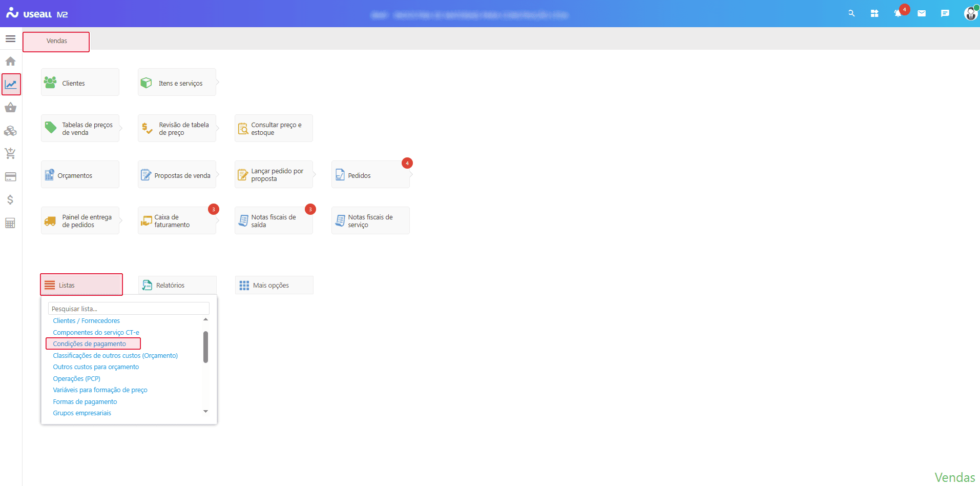The width and height of the screenshot is (980, 486).
Task: Open the chat message icon
Action: click(x=945, y=14)
